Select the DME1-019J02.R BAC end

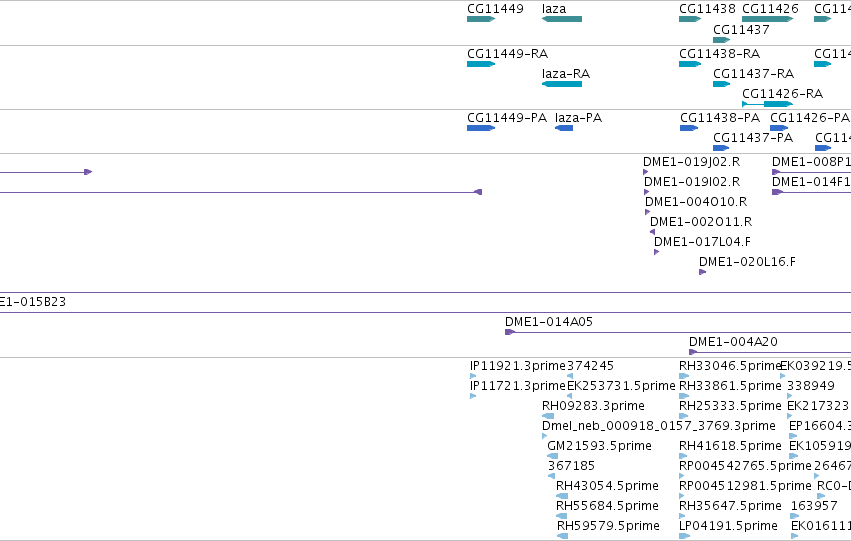645,172
